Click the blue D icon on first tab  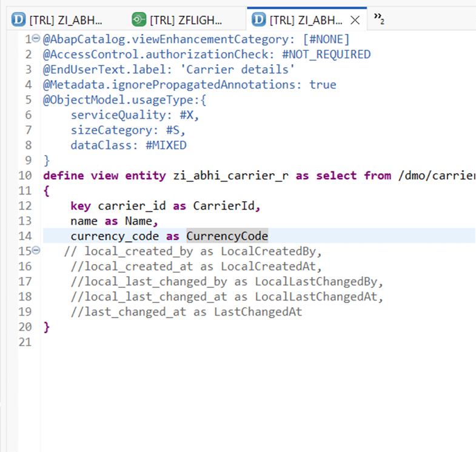tap(18, 20)
